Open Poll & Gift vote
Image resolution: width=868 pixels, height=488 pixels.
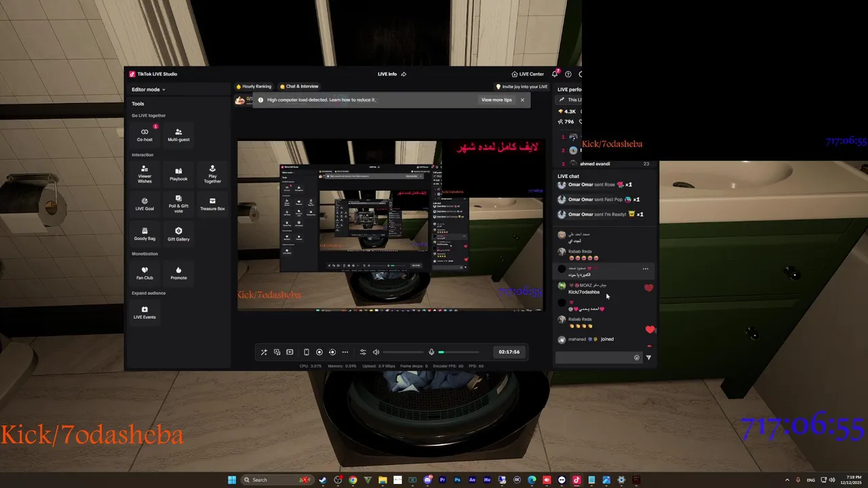[x=178, y=204]
